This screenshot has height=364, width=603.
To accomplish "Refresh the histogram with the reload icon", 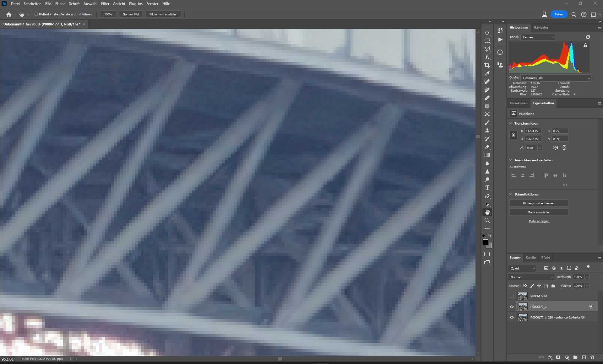I will pos(588,37).
